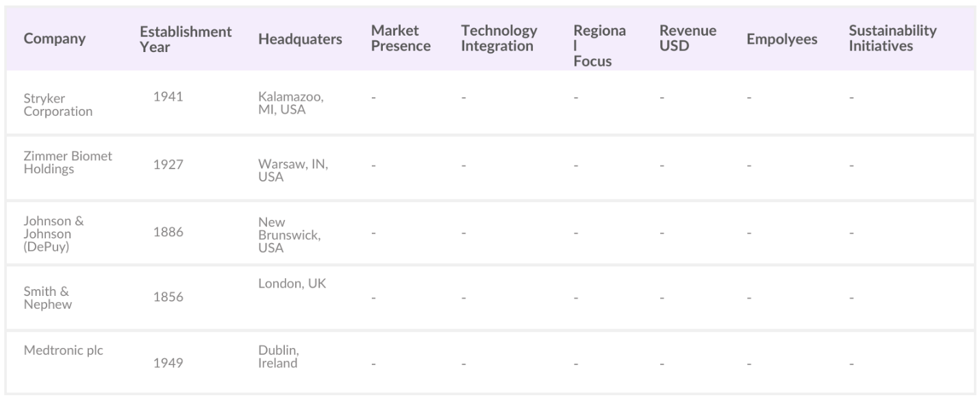Select the Revenue USD column header

pyautogui.click(x=688, y=39)
